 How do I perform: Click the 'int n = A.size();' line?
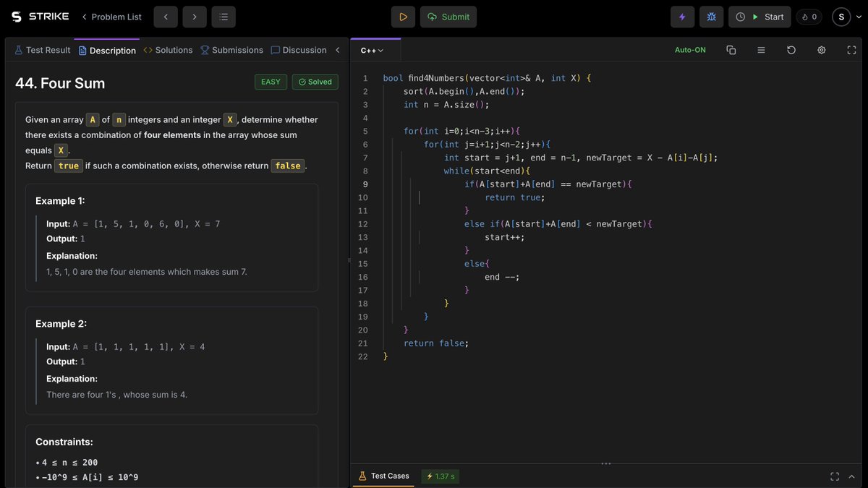pos(446,105)
